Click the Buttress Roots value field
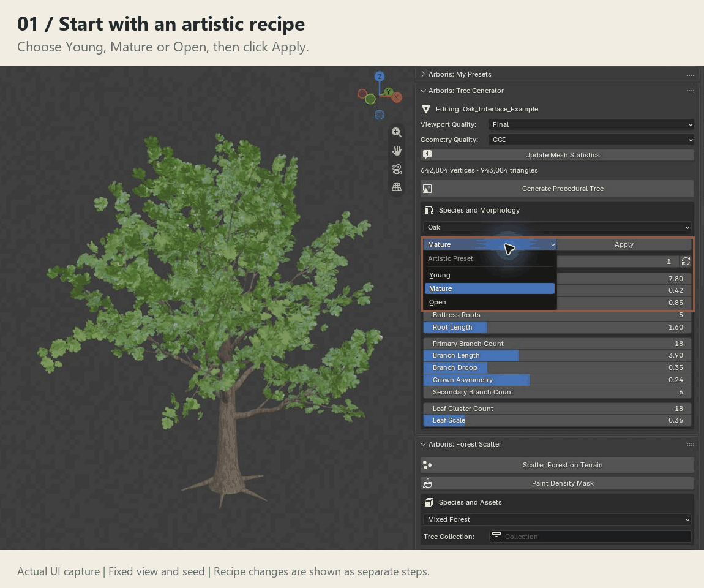Image resolution: width=704 pixels, height=588 pixels. click(557, 315)
